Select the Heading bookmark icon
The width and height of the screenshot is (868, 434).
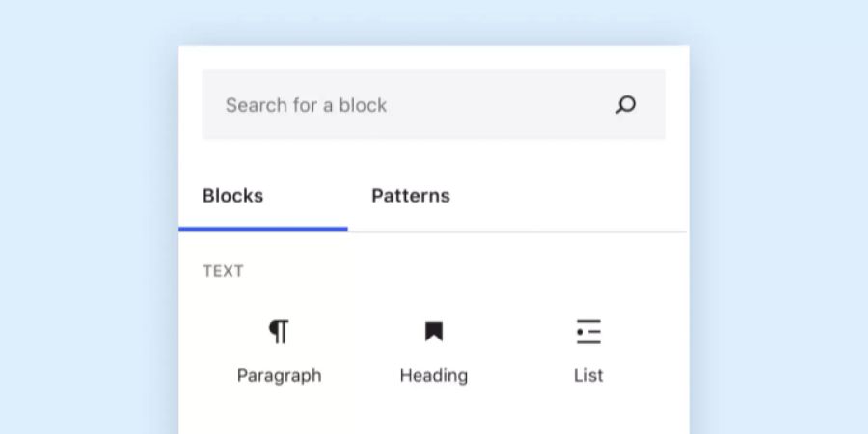(x=434, y=332)
